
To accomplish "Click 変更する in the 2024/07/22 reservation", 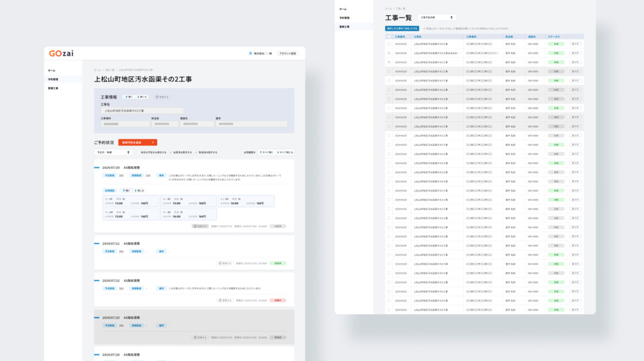I will (225, 300).
